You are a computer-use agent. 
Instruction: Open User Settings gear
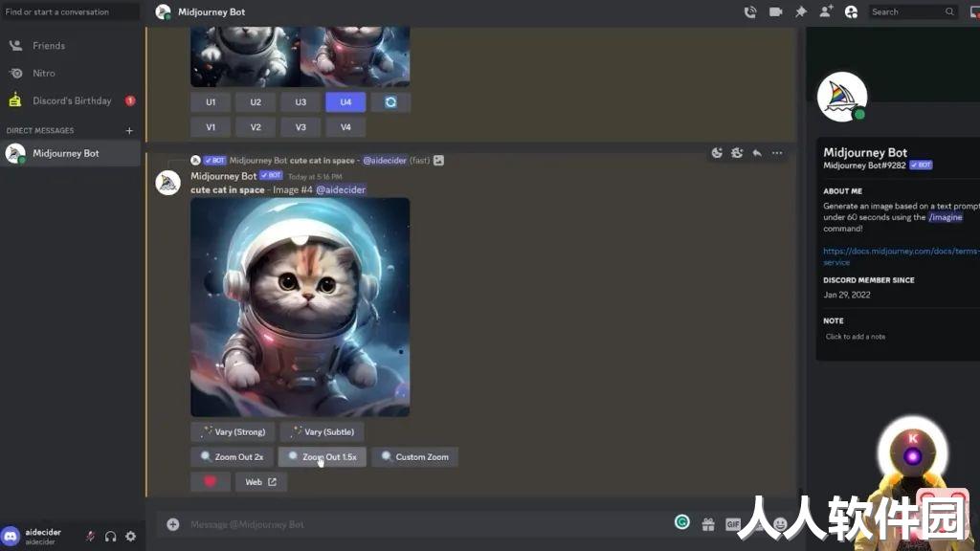point(130,536)
